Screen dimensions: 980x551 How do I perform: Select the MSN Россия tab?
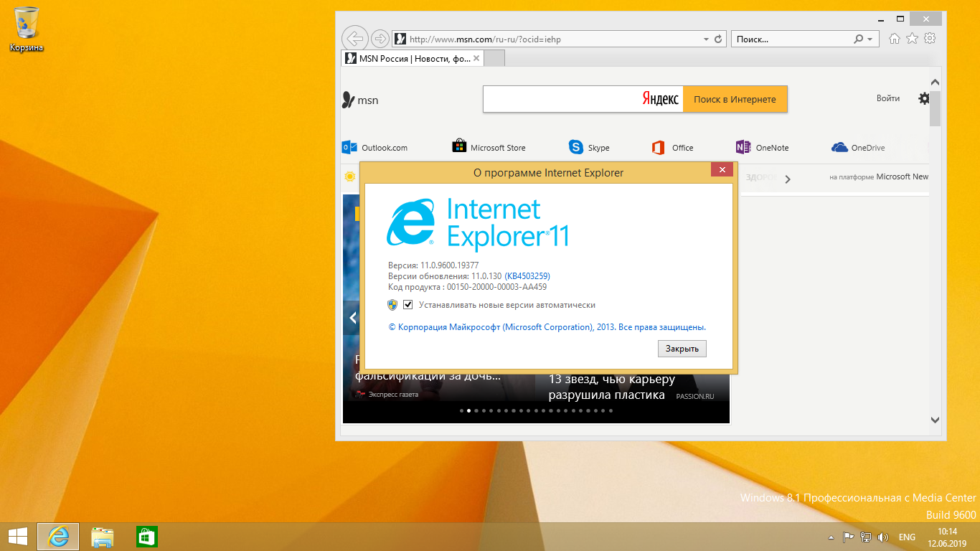(x=407, y=58)
